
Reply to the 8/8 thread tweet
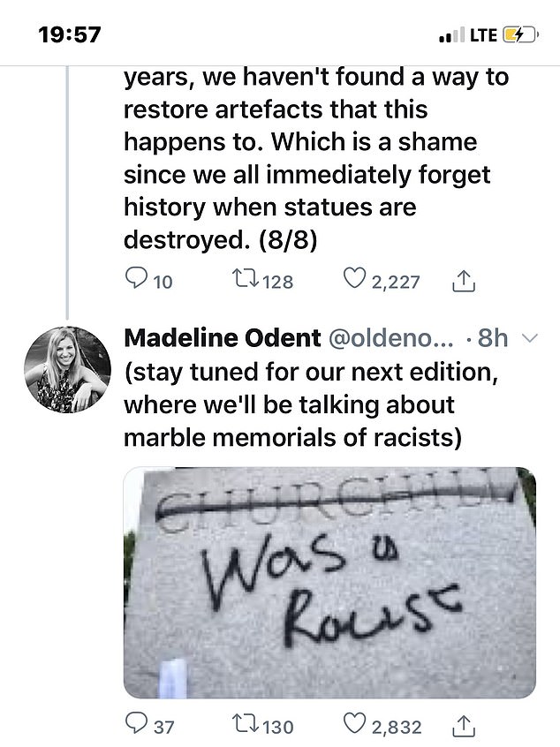(x=135, y=281)
